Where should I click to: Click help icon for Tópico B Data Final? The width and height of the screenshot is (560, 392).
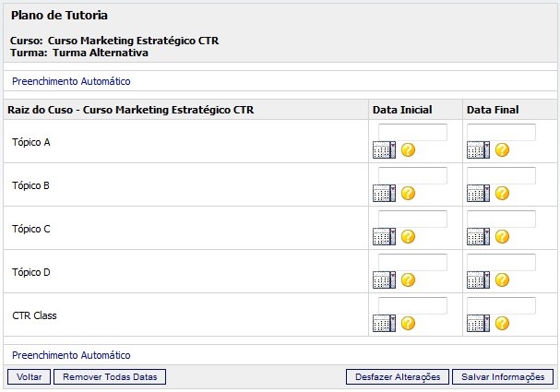502,194
